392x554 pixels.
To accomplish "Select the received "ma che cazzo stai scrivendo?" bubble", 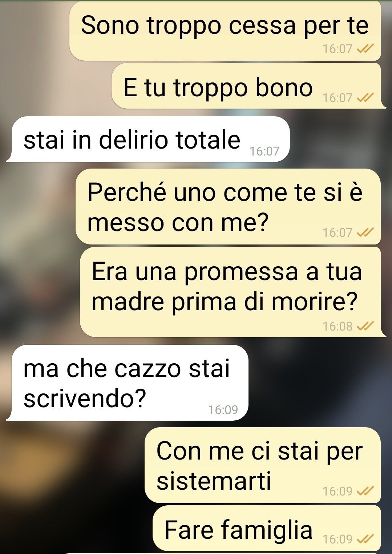I will click(x=127, y=383).
